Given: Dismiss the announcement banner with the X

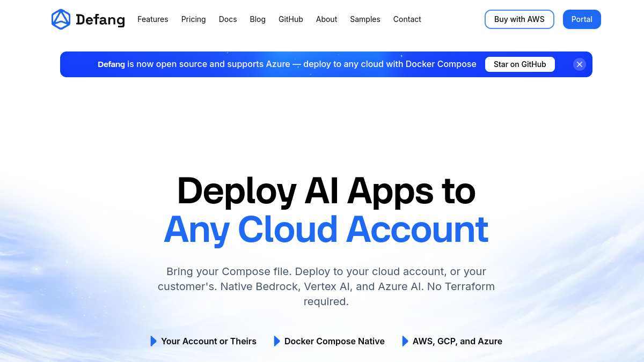Looking at the screenshot, I should (x=580, y=64).
